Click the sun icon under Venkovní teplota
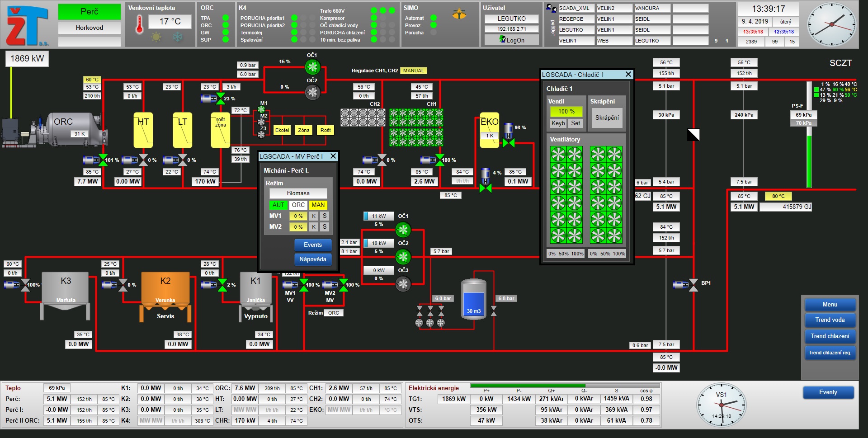 [x=156, y=37]
